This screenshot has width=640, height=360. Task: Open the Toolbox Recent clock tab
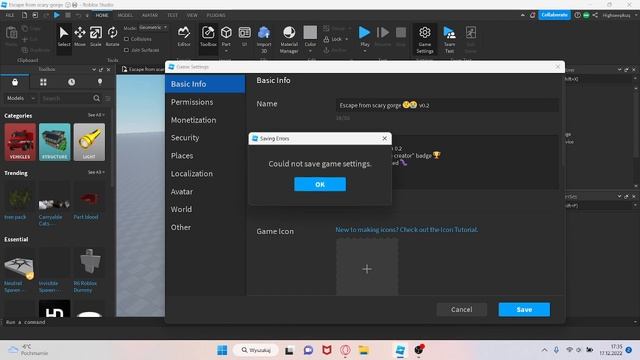(71, 82)
